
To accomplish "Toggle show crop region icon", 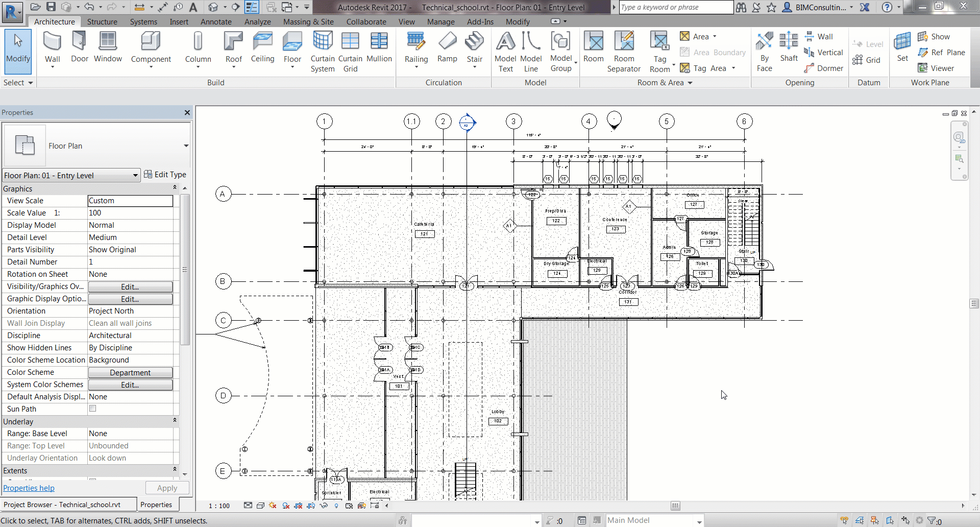I will tap(311, 506).
